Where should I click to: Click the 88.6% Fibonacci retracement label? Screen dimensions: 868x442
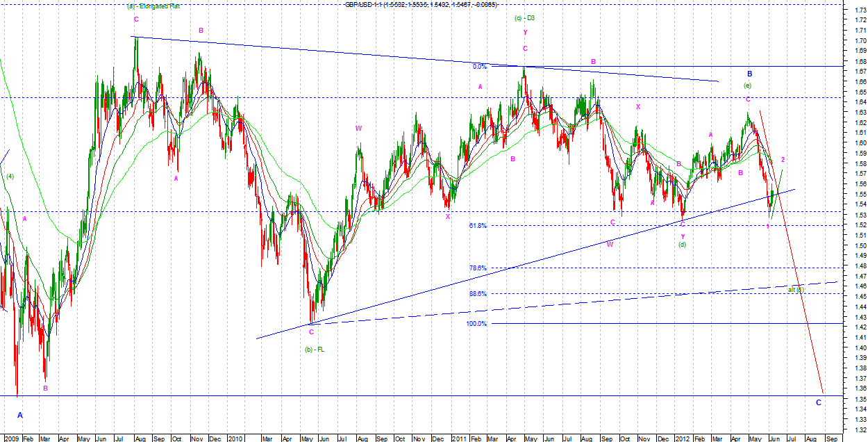(477, 294)
